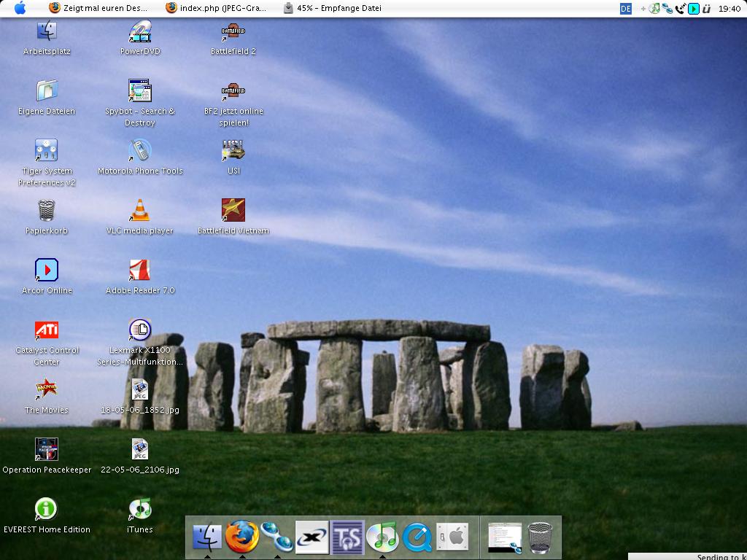Open iTunes from the dock
The height and width of the screenshot is (560, 747).
pos(382,537)
